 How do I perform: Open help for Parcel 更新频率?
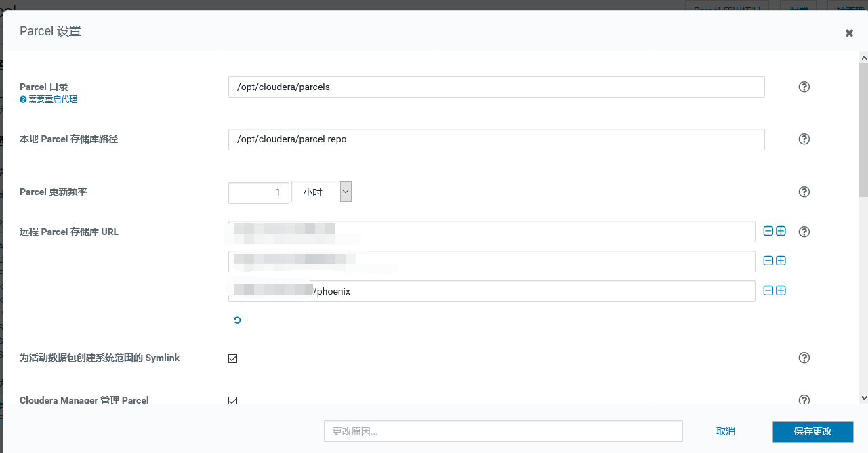point(804,192)
